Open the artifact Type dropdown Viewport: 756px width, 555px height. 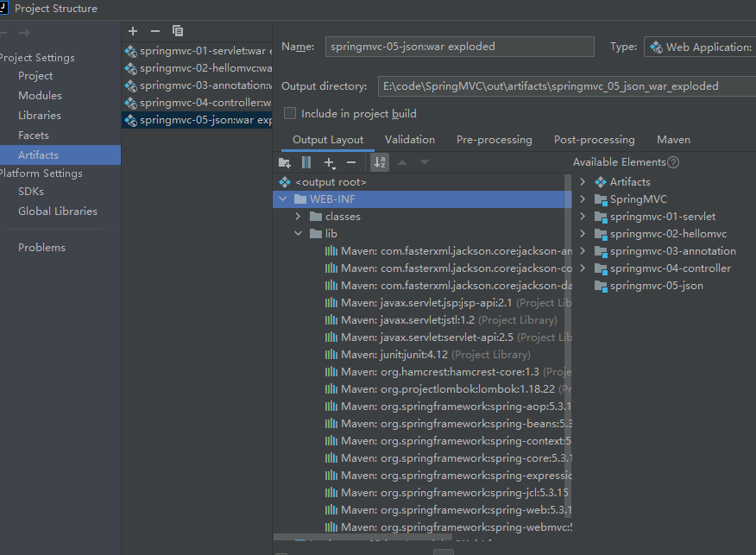[700, 47]
